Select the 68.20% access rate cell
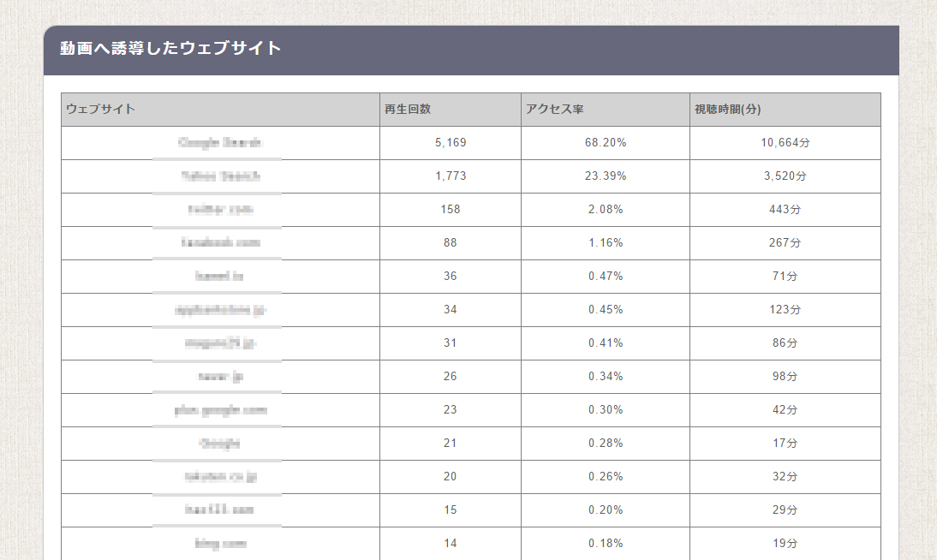Screen dimensions: 937x560 [606, 143]
